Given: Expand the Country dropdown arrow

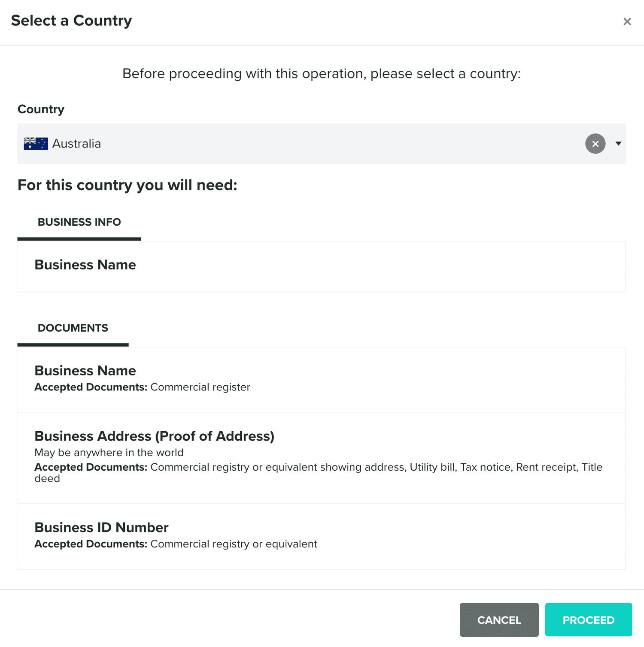Looking at the screenshot, I should 618,144.
